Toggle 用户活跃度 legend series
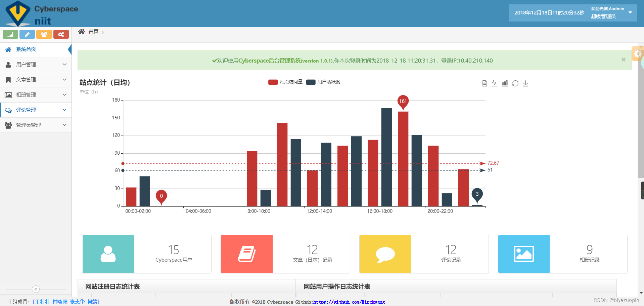 click(323, 82)
